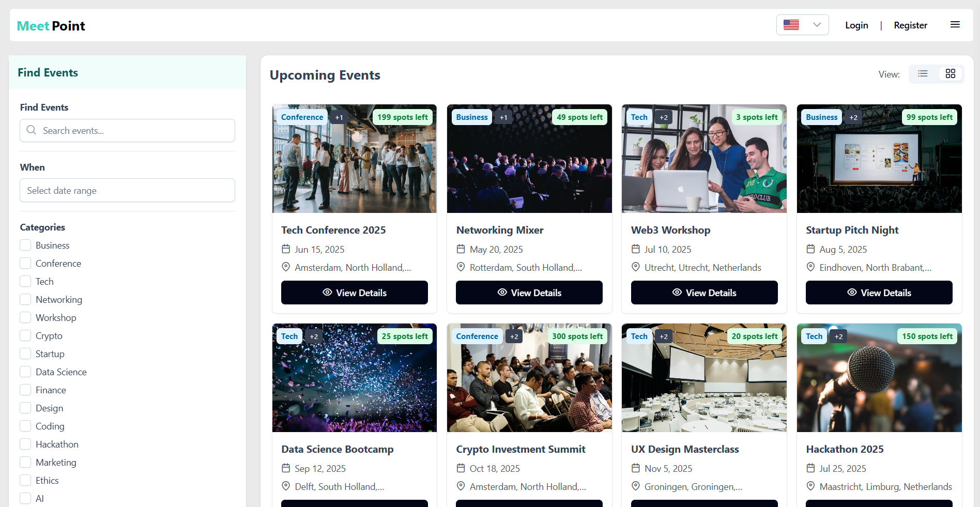Viewport: 980px width, 507px height.
Task: Click the Search events input field
Action: 134,131
